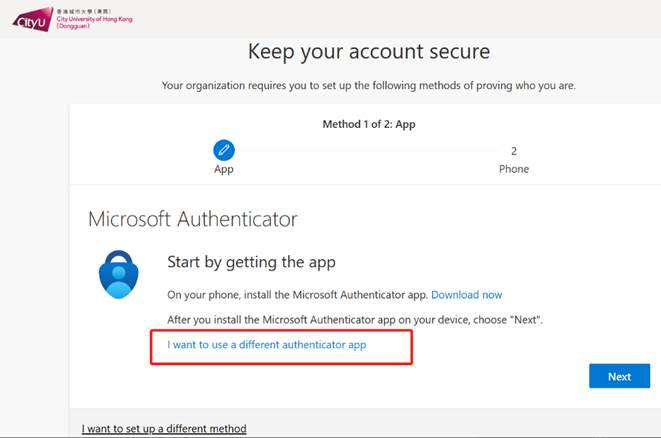Viewport: 661px width, 438px height.
Task: Click the "Microsoft Authenticator" title
Action: 193,218
